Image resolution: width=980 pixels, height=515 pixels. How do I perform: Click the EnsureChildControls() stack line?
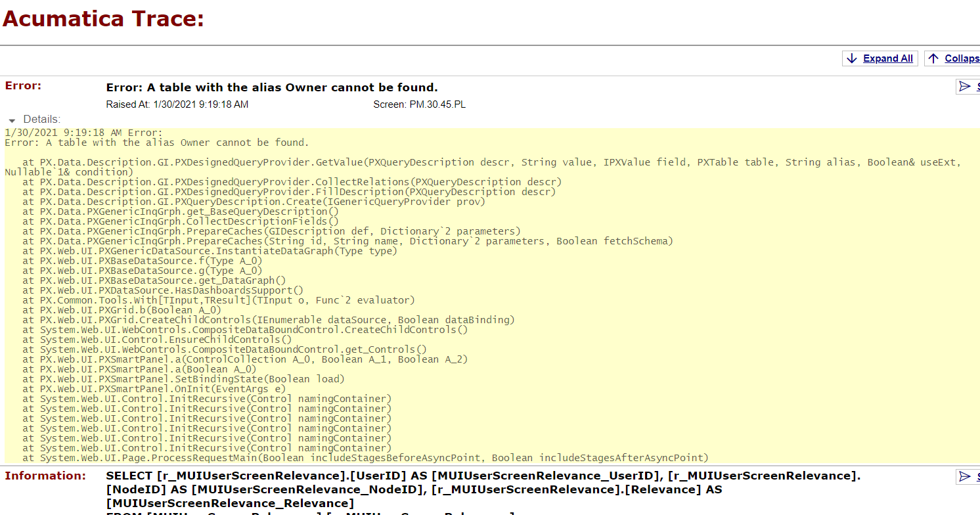coord(157,340)
